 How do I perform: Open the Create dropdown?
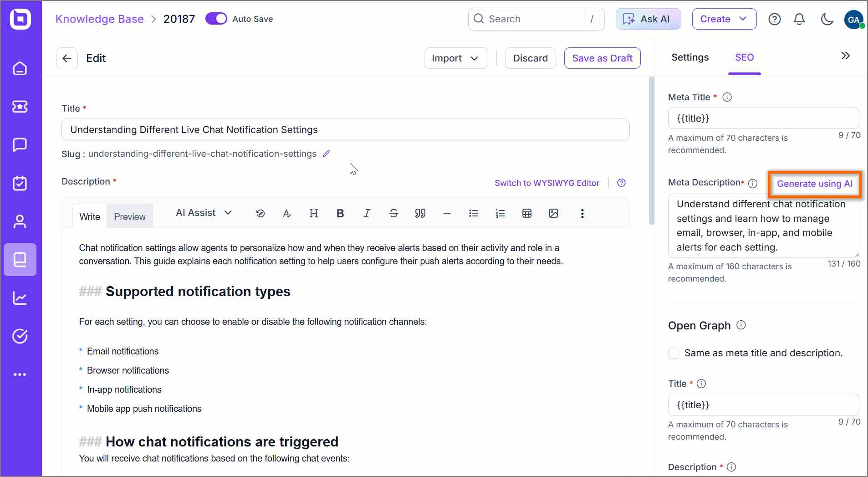pyautogui.click(x=724, y=19)
